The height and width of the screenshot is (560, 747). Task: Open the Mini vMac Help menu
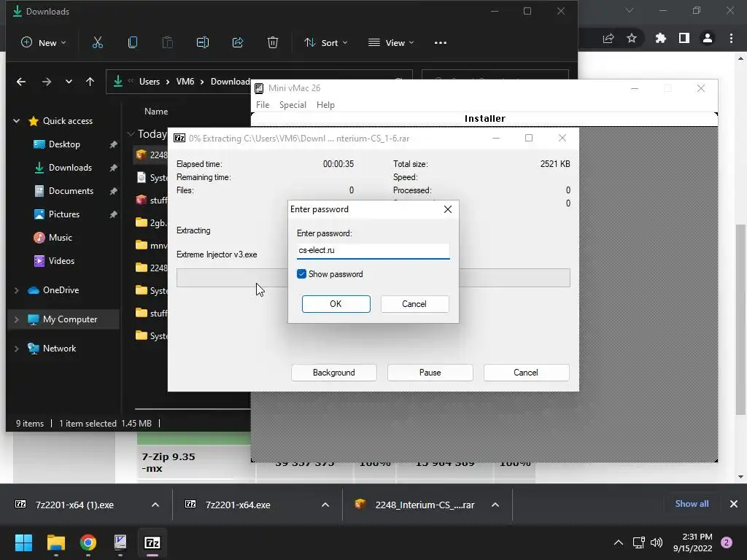325,105
